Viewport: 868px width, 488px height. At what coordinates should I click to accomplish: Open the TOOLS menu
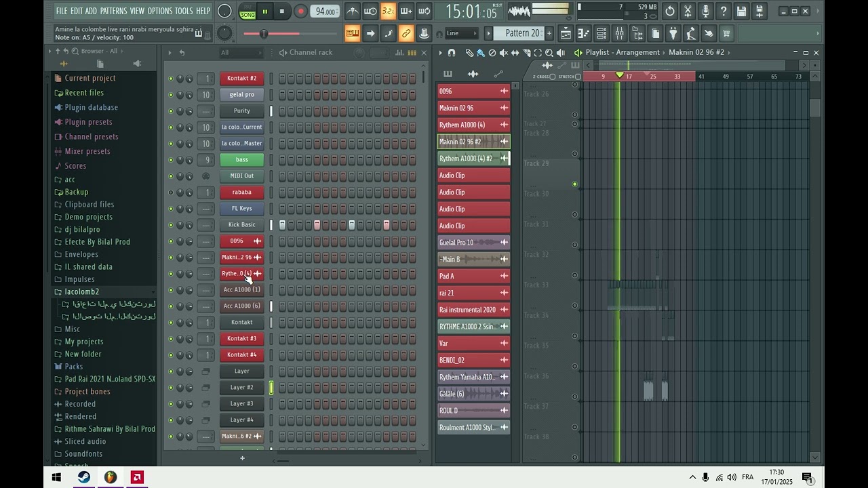(184, 11)
